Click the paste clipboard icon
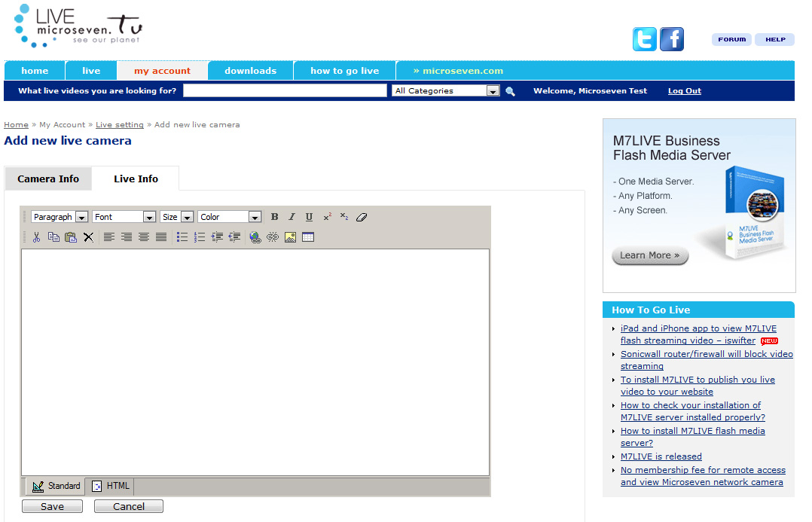This screenshot has height=522, width=812. click(x=71, y=237)
